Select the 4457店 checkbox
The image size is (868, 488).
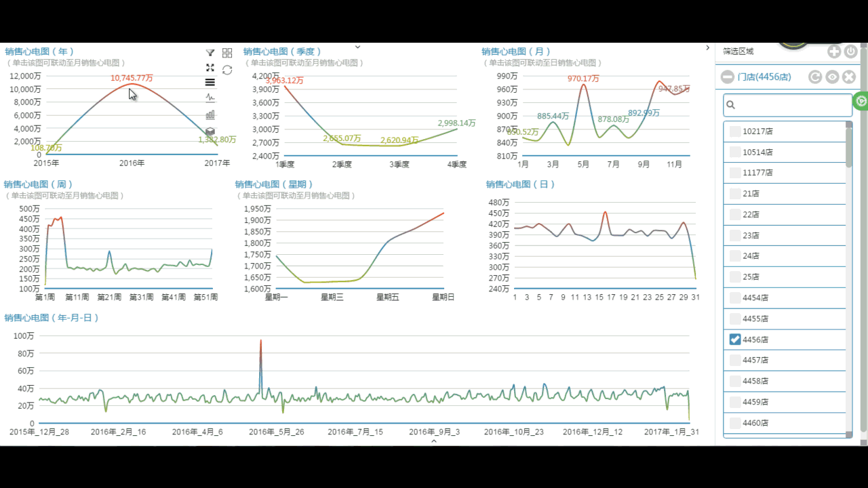point(735,360)
